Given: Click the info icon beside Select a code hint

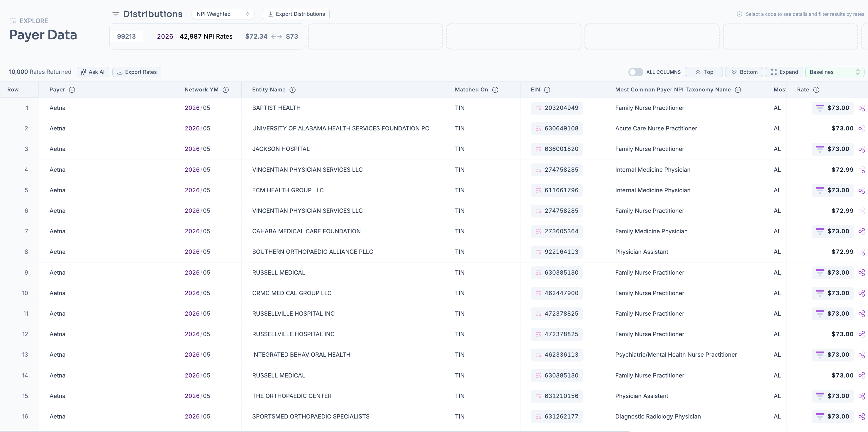Looking at the screenshot, I should click(x=739, y=14).
